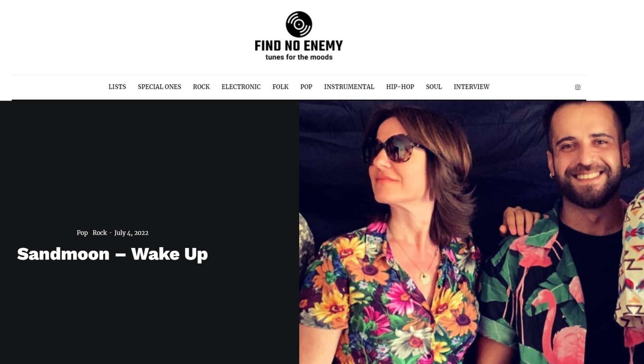This screenshot has width=644, height=364.
Task: Open the featured band photo
Action: (471, 232)
